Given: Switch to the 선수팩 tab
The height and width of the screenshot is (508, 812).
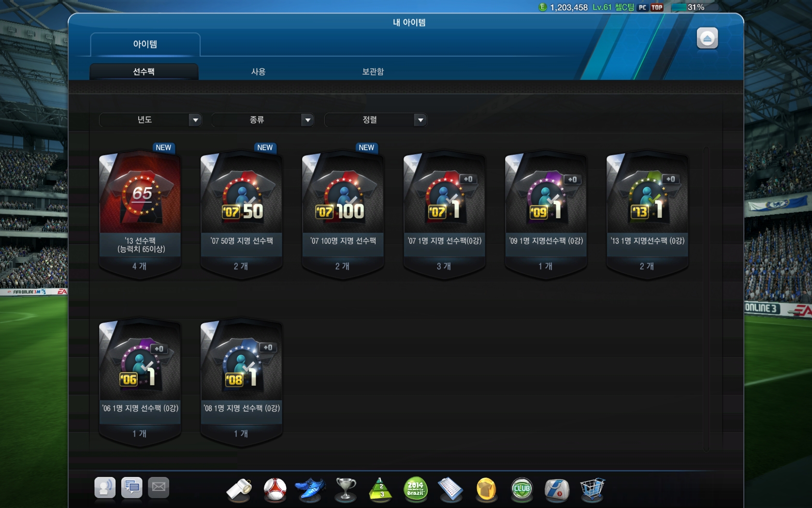Looking at the screenshot, I should [x=144, y=72].
